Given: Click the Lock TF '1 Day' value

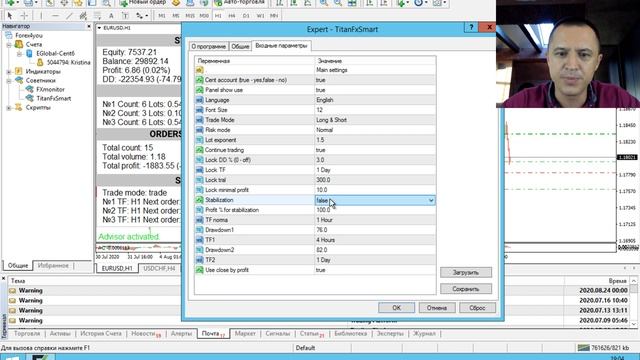Looking at the screenshot, I should pos(375,170).
